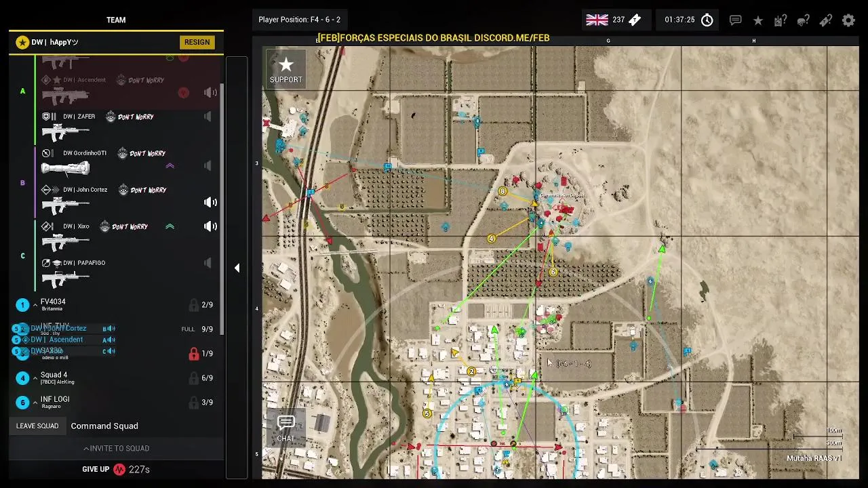Expand the FV4034 squad chevron
Viewport: 868px width, 488px height.
(35, 305)
